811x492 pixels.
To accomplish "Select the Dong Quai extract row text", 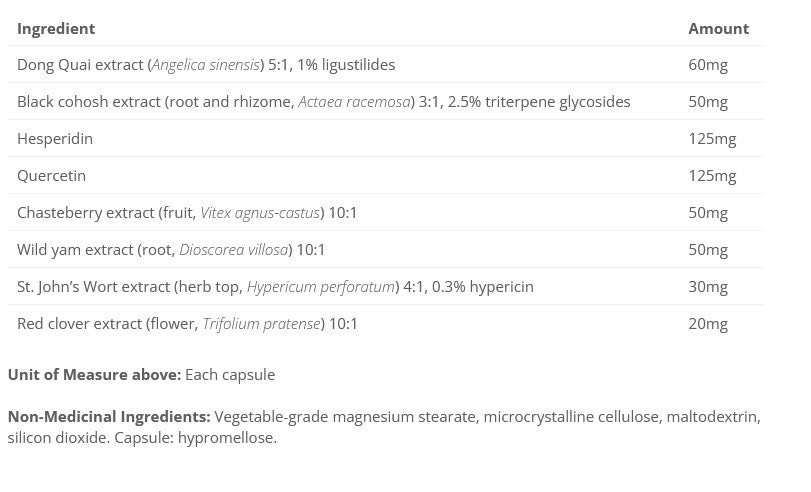I will point(206,65).
